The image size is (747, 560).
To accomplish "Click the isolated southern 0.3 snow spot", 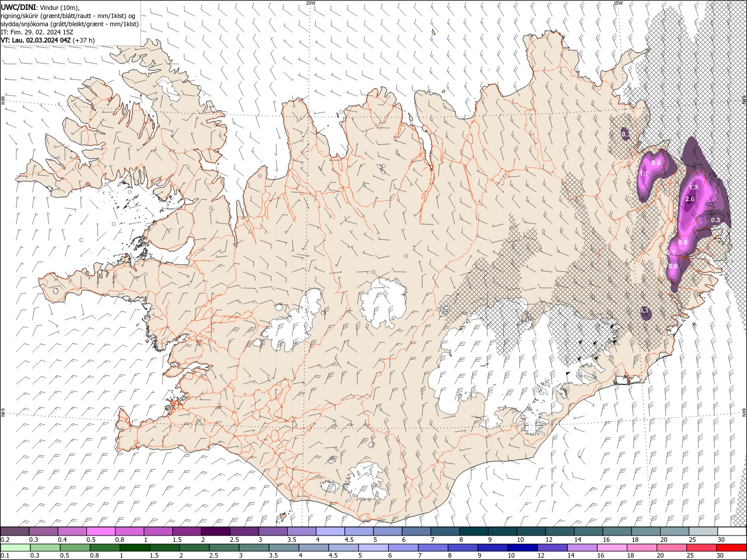I will click(x=645, y=312).
